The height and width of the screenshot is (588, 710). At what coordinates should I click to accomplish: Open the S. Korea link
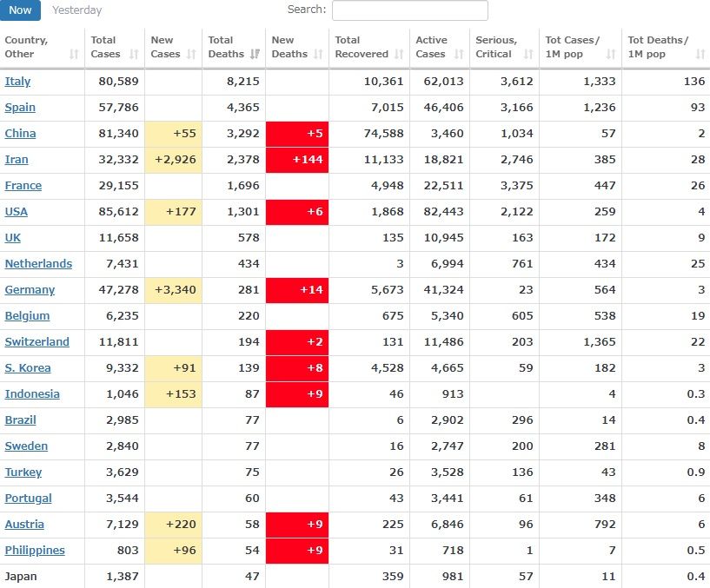pyautogui.click(x=28, y=368)
